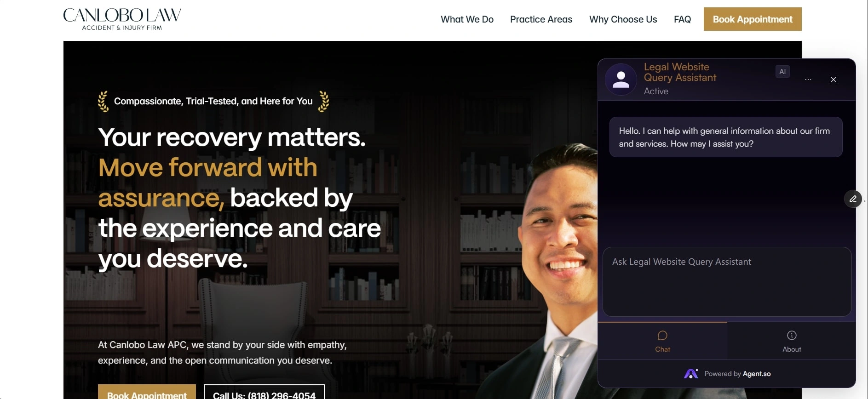Click Book Appointment in the header

tap(753, 19)
